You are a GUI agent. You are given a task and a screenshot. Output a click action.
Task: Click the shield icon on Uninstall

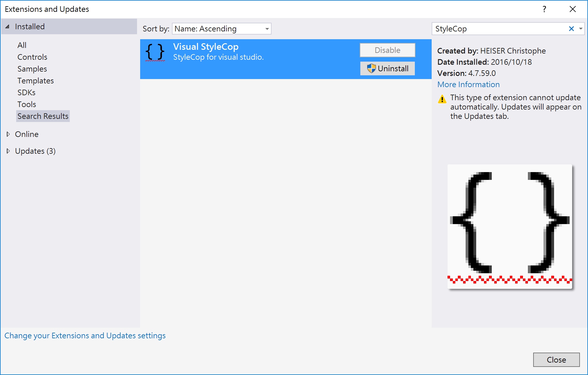(x=371, y=68)
